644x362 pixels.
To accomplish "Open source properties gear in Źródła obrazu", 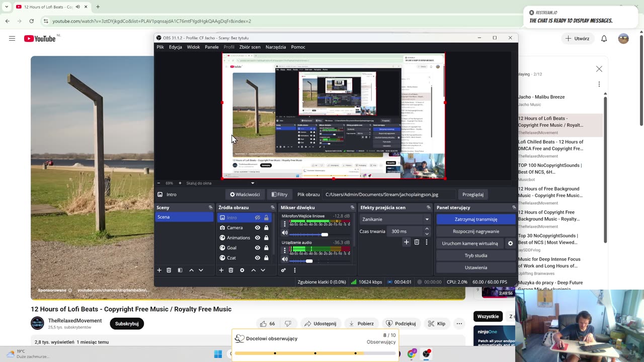I will click(242, 270).
